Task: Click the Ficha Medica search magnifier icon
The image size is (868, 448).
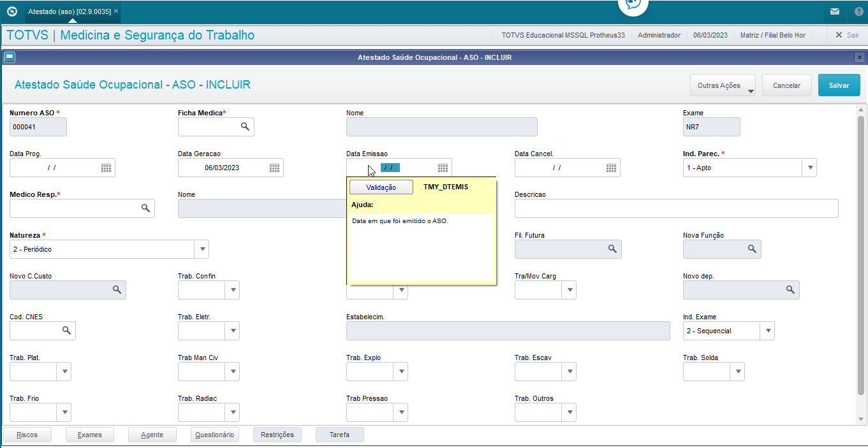Action: 245,127
